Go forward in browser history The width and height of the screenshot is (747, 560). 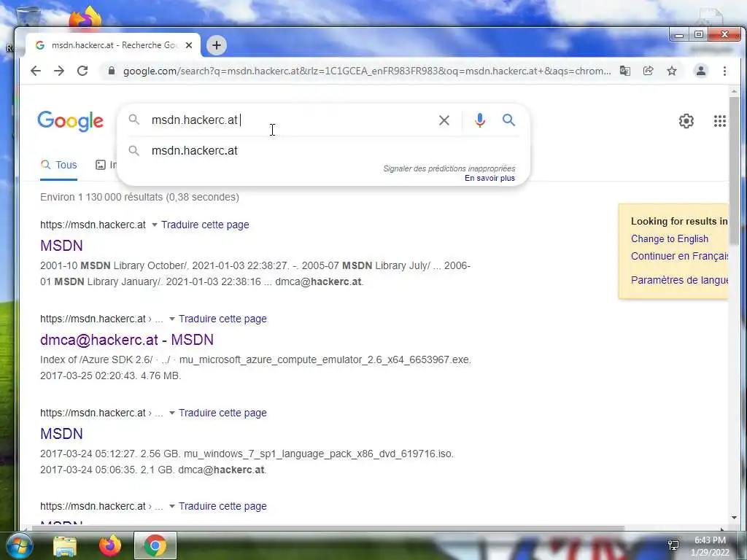(59, 71)
